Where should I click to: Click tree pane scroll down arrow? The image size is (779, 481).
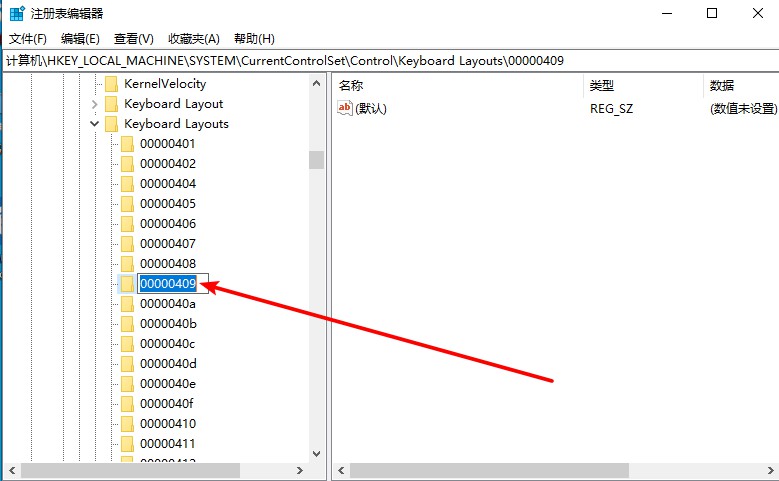[316, 454]
